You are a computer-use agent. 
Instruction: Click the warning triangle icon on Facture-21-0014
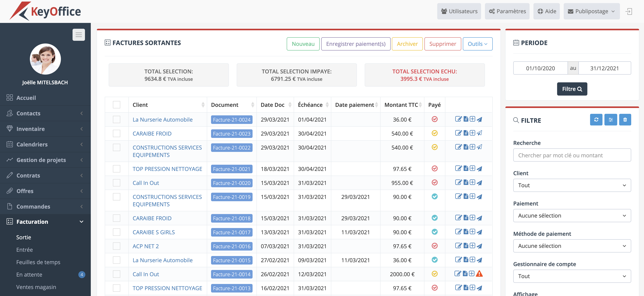479,274
